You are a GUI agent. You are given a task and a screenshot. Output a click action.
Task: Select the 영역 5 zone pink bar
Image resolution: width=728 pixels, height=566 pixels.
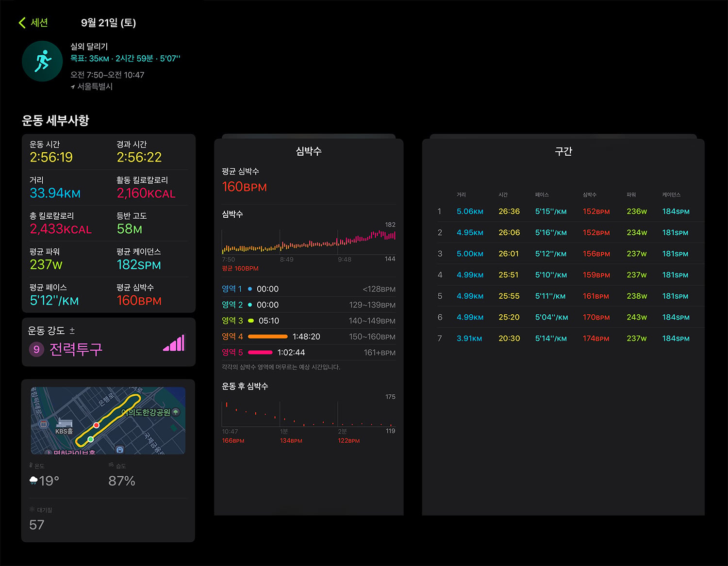[x=260, y=353]
